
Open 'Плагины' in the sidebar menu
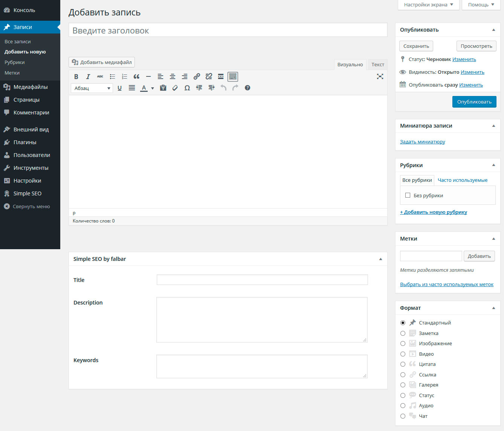coord(30,142)
